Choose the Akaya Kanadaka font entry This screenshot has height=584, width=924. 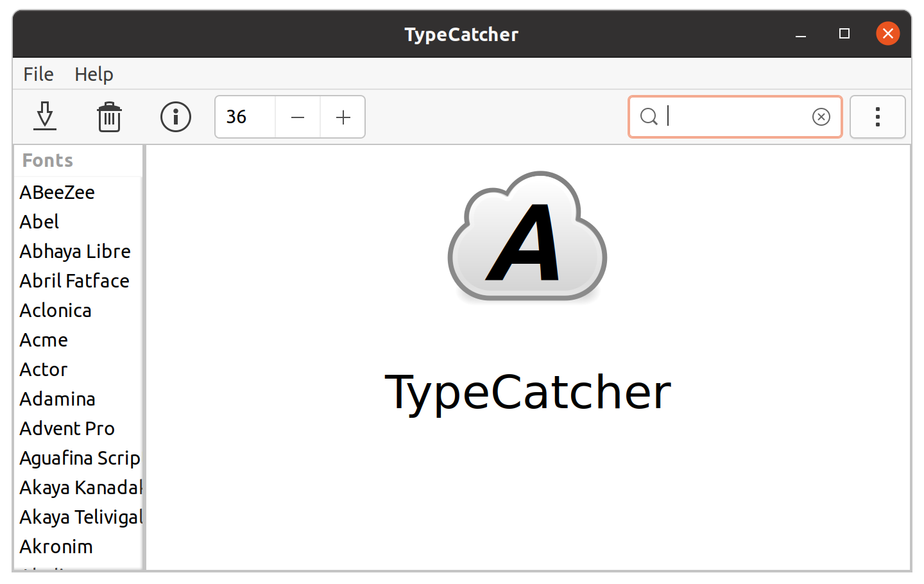(x=78, y=488)
